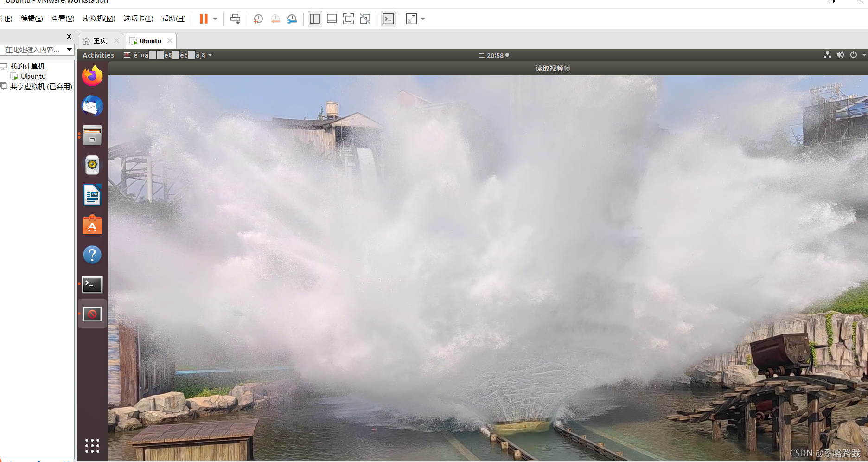Image resolution: width=868 pixels, height=462 pixels.
Task: Click the power icon in Ubuntu top bar
Action: tap(854, 55)
